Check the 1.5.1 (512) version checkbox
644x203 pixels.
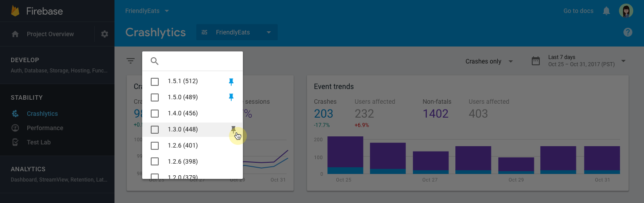[x=155, y=81]
